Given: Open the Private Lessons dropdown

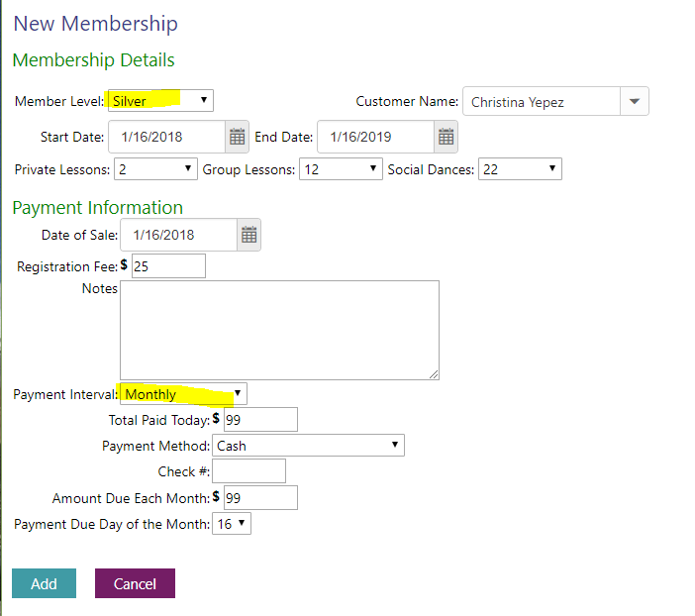Looking at the screenshot, I should click(155, 169).
